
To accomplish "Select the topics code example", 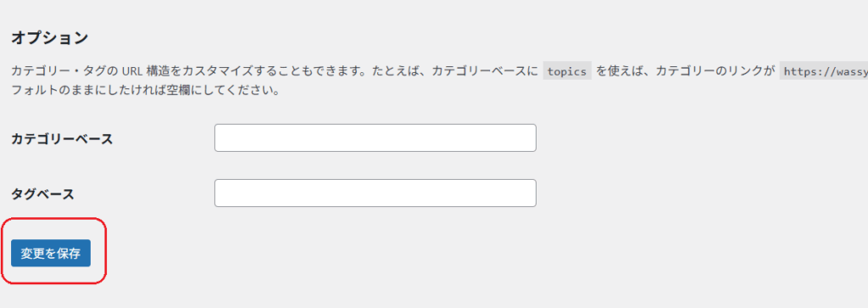I will (x=567, y=71).
